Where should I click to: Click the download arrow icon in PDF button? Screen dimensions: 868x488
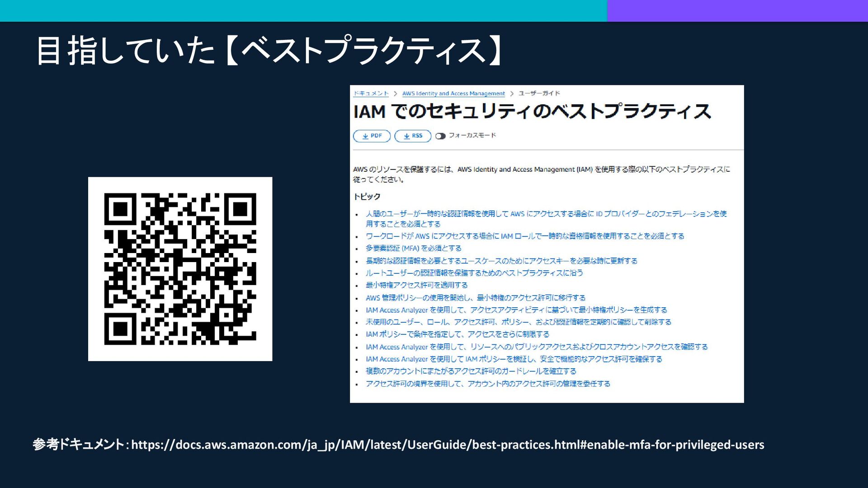coord(365,136)
